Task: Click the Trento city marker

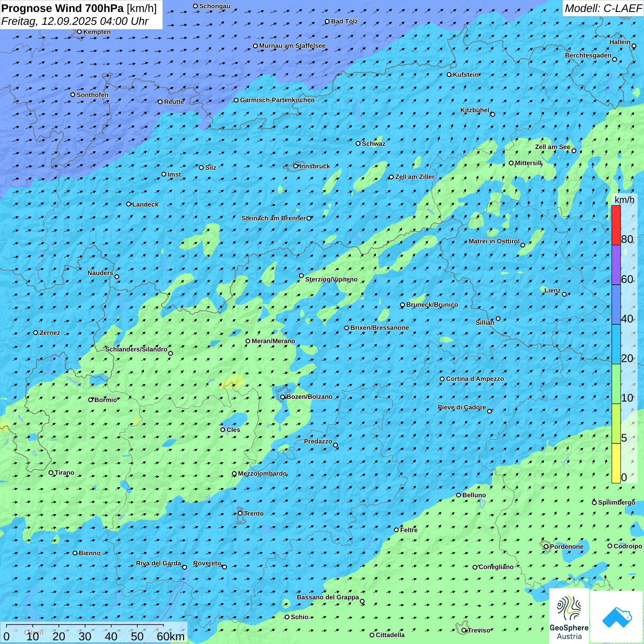Action: pos(240,513)
